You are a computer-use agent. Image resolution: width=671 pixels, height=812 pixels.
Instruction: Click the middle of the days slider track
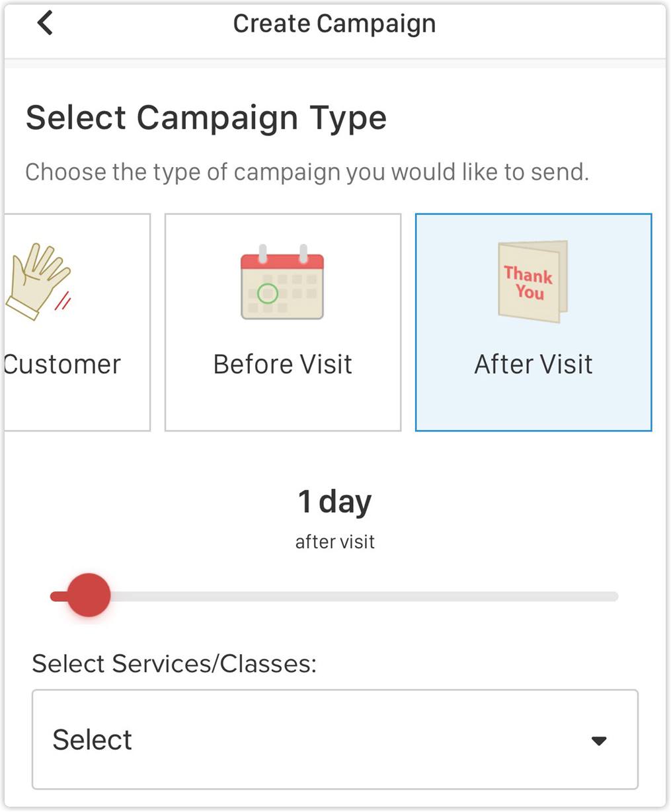[x=335, y=597]
